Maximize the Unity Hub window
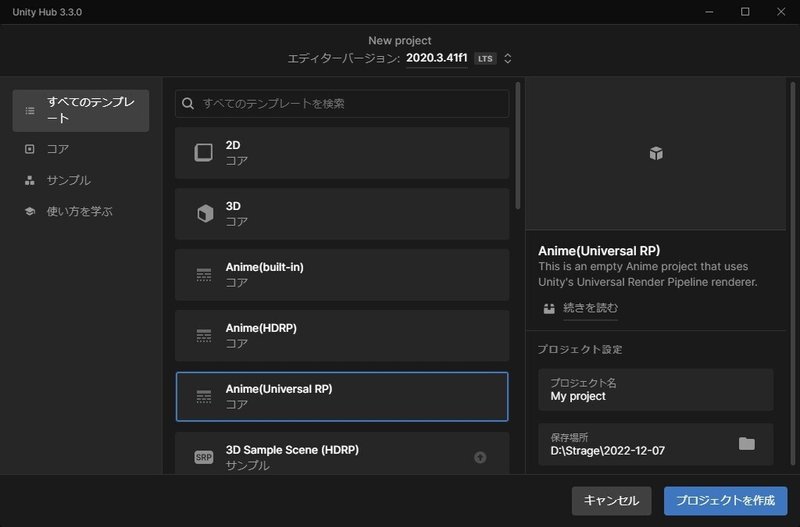Image resolution: width=800 pixels, height=527 pixels. [745, 12]
